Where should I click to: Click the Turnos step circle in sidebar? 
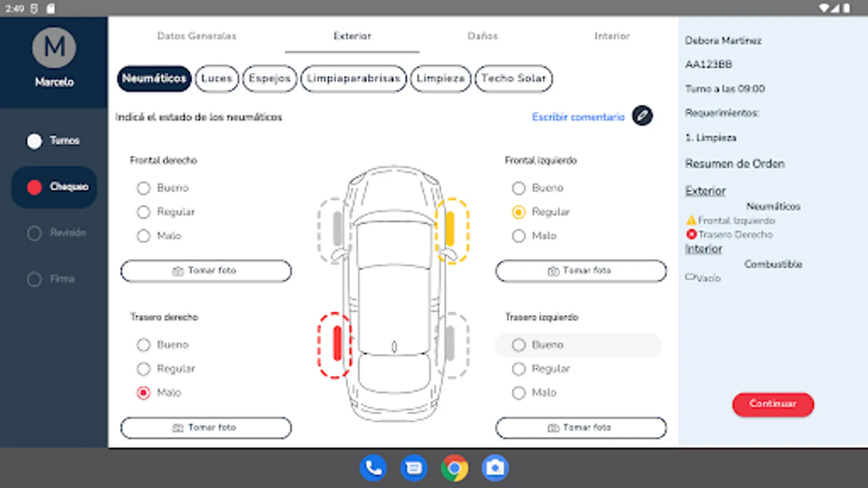(34, 141)
